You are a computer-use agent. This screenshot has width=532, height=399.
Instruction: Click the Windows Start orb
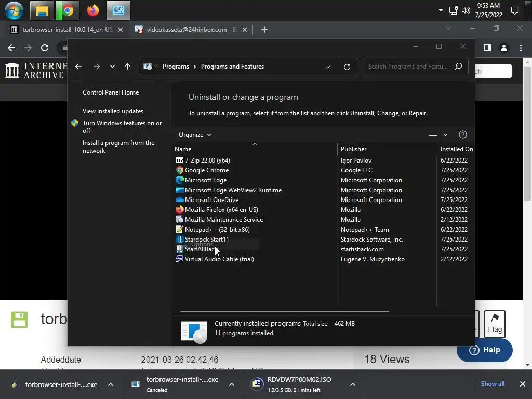(14, 10)
